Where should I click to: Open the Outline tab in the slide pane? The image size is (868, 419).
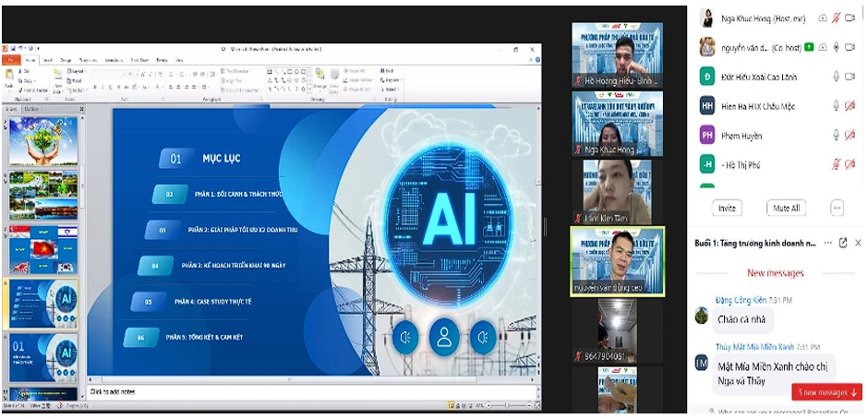31,108
